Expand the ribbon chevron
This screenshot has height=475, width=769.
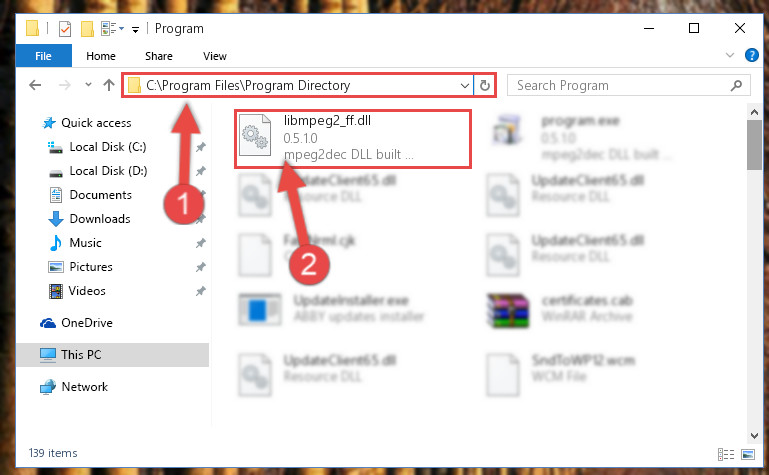[x=730, y=55]
